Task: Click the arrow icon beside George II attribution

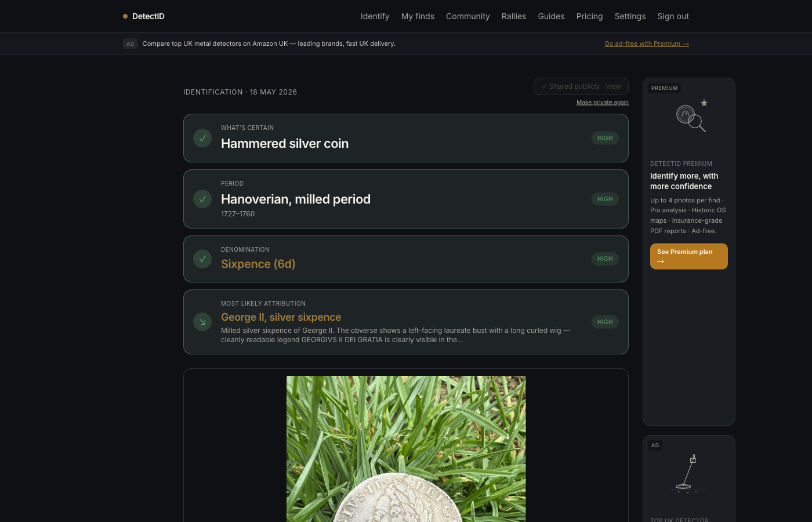Action: 202,322
